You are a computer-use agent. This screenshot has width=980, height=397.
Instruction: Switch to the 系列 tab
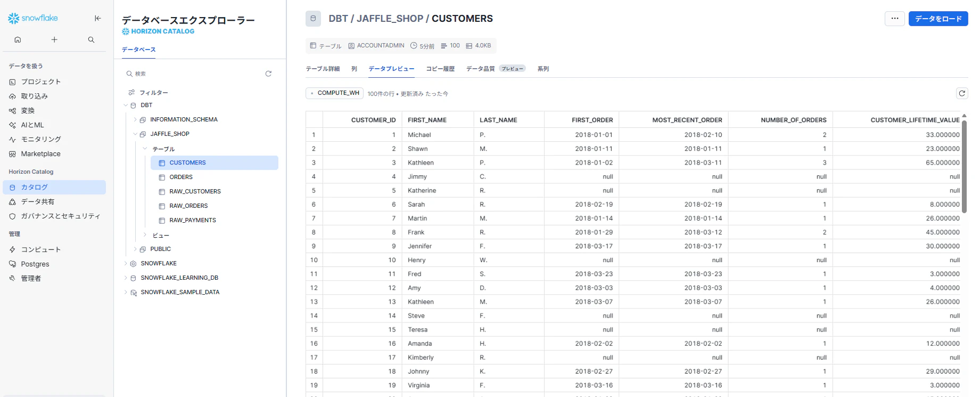pyautogui.click(x=543, y=69)
